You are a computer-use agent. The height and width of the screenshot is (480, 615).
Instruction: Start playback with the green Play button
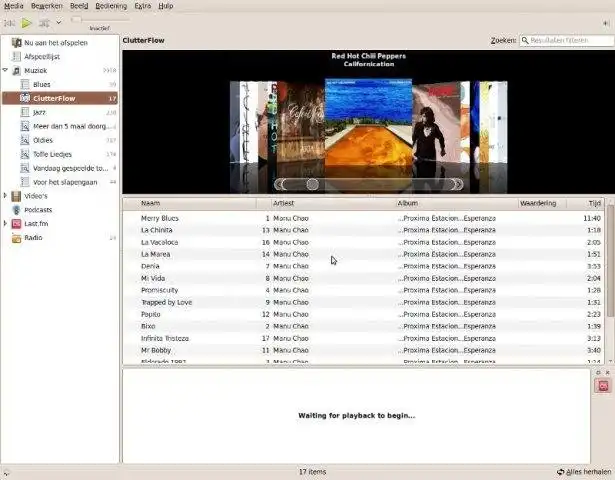pyautogui.click(x=26, y=23)
